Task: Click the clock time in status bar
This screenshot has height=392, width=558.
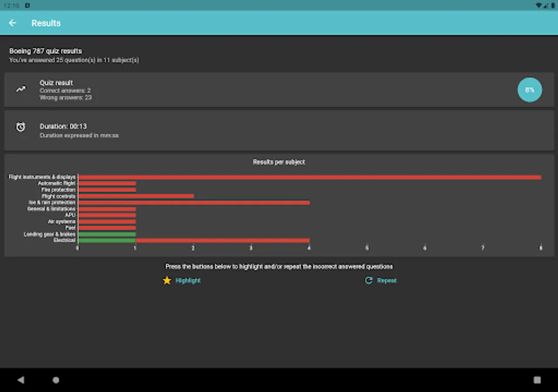Action: pos(11,5)
